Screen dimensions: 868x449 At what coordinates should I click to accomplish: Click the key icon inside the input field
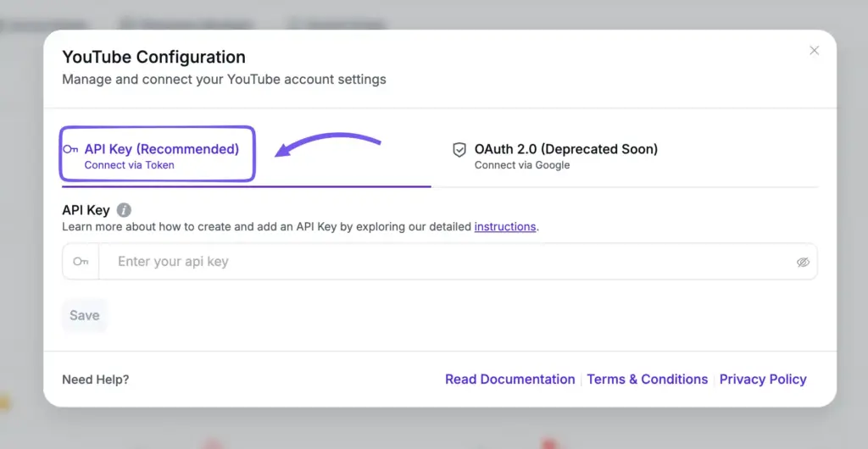click(x=81, y=262)
